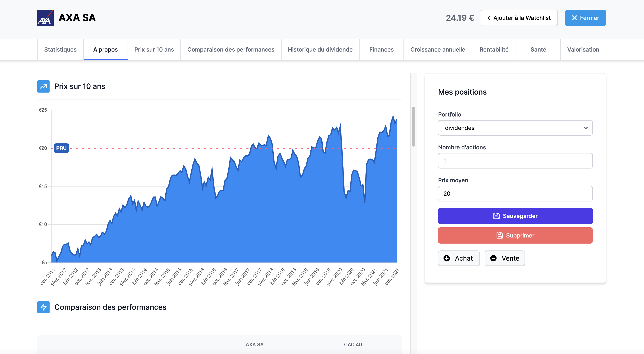Click the 24.19 € price text
Viewport: 644px width, 354px height.
click(460, 18)
